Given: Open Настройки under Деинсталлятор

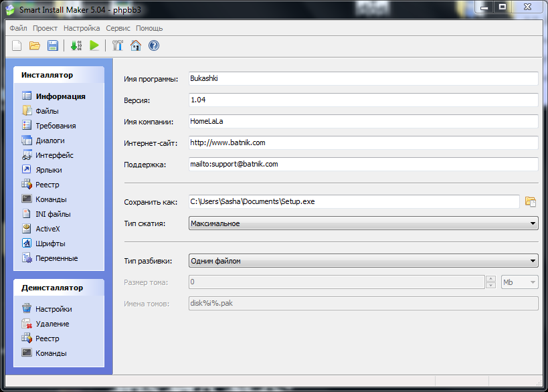Looking at the screenshot, I should (x=47, y=309).
